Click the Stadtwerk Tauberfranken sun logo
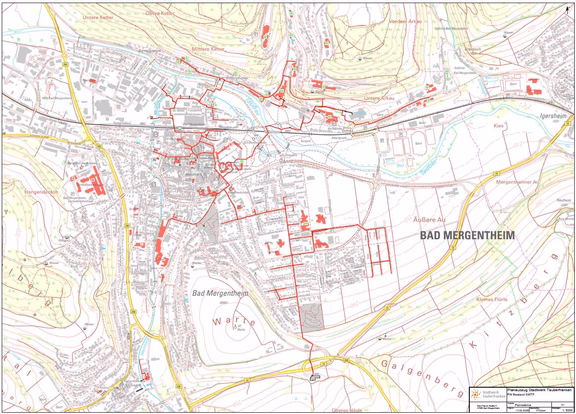 tap(476, 395)
